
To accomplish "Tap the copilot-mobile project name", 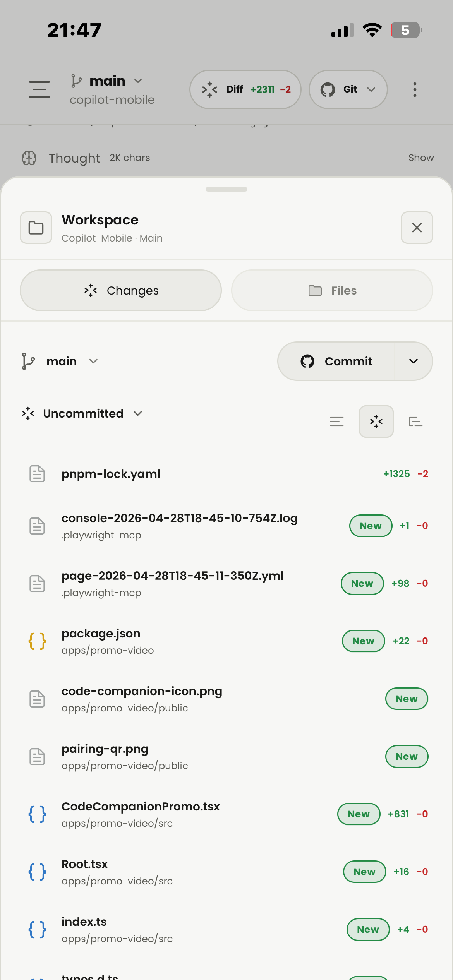I will tap(112, 100).
